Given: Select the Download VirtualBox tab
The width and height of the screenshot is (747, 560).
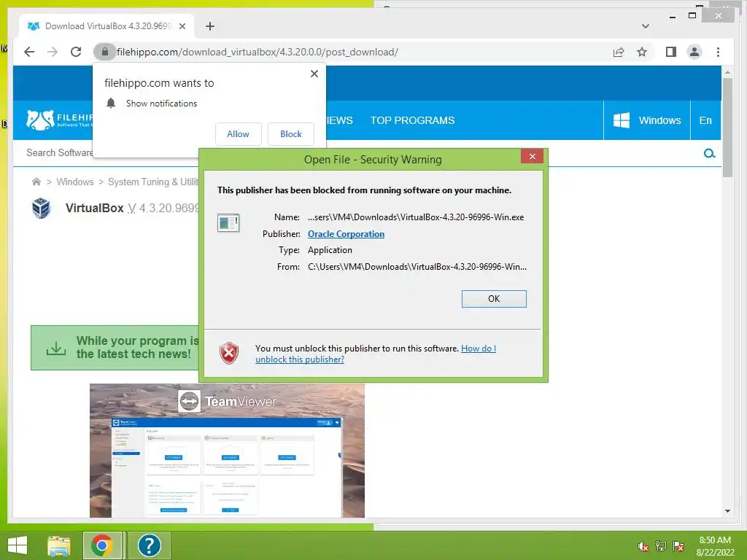Looking at the screenshot, I should click(x=107, y=26).
